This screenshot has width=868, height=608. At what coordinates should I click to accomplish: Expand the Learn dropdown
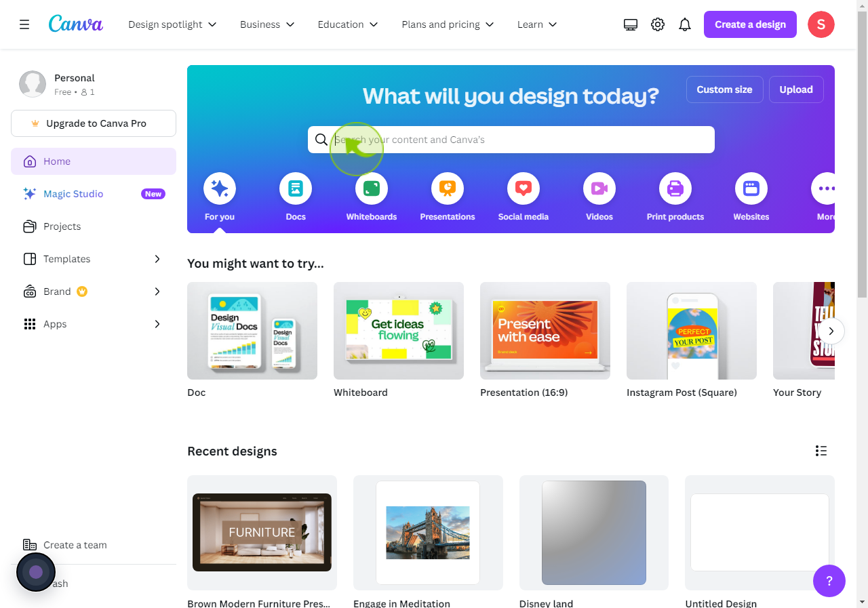tap(537, 24)
